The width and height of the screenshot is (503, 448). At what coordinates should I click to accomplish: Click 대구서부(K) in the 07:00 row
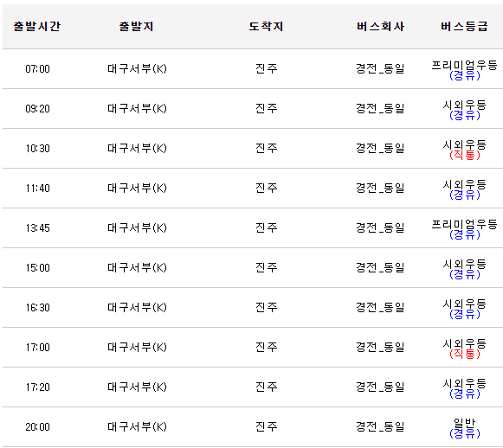[137, 68]
